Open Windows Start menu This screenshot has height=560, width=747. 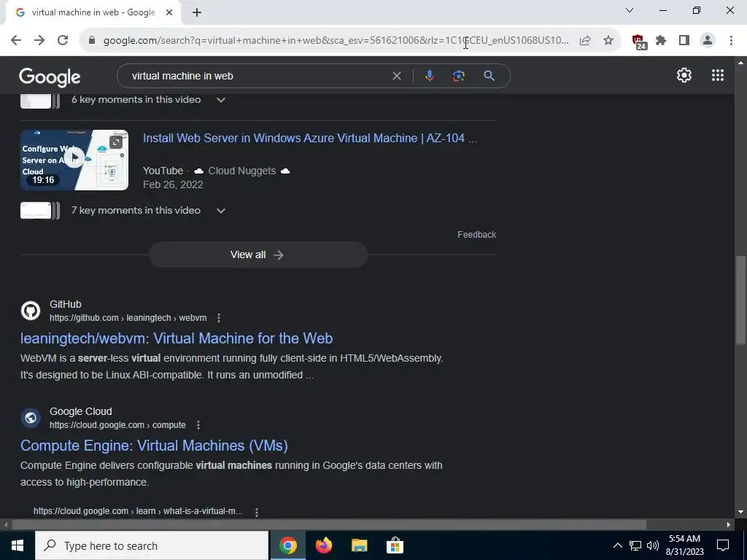coord(18,545)
